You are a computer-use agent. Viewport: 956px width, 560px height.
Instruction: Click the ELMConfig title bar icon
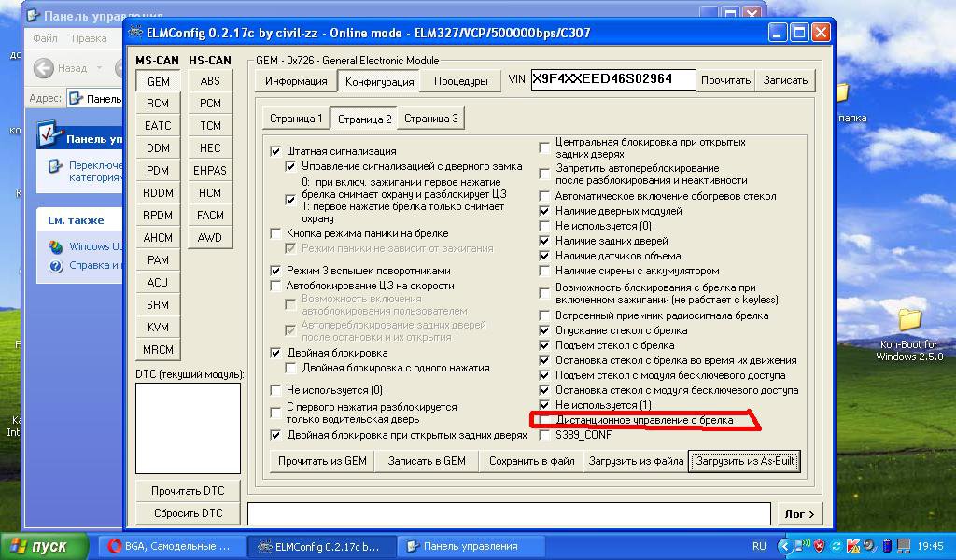point(136,33)
